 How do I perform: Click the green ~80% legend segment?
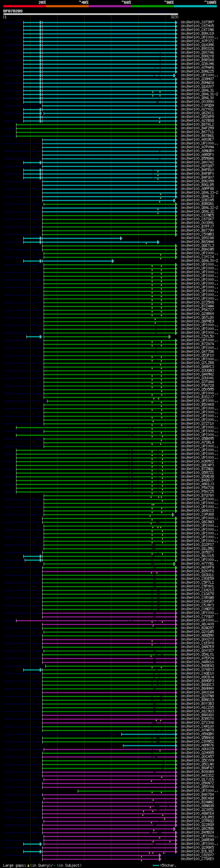153,6
